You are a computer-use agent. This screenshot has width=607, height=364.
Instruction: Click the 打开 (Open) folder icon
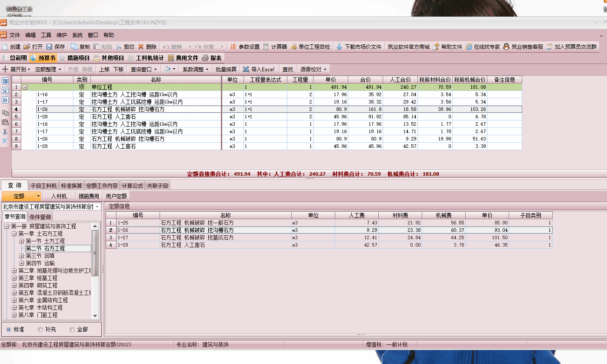pyautogui.click(x=27, y=47)
